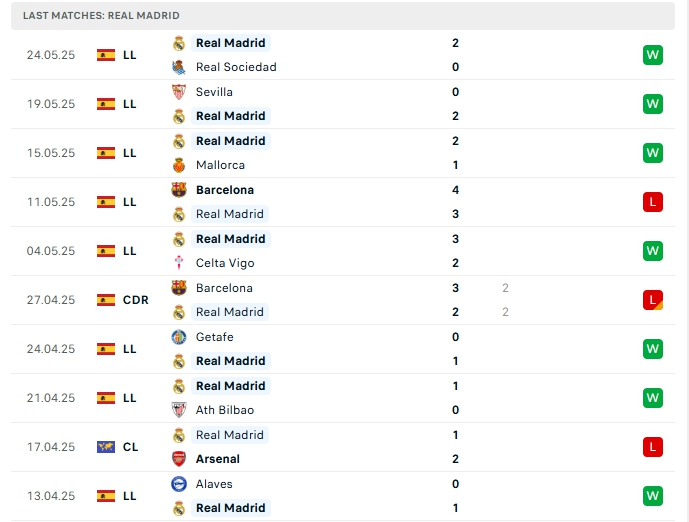Click the Arsenal club crest
The height and width of the screenshot is (522, 689).
179,459
